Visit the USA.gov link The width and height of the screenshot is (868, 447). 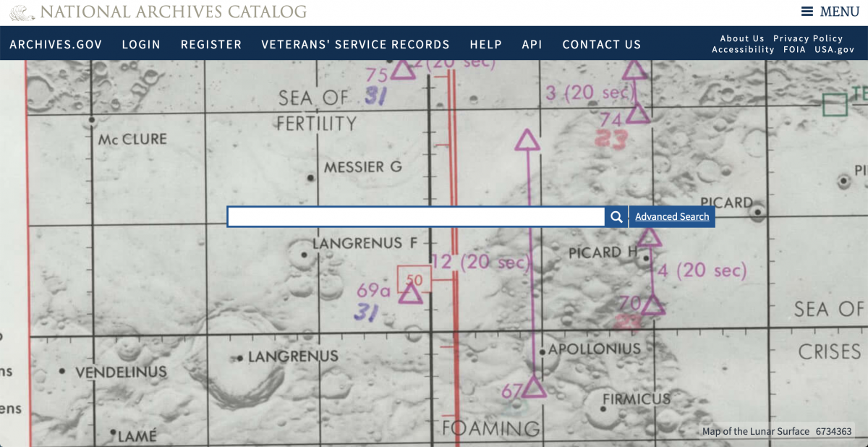click(x=834, y=50)
